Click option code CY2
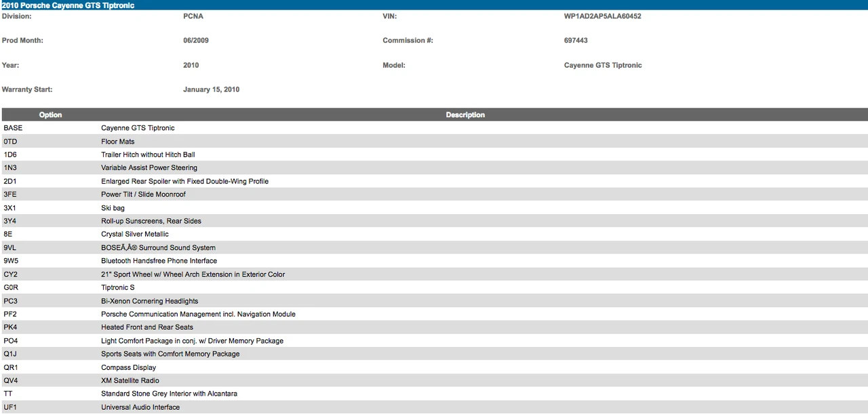Screen dimensions: 868x414 (x=11, y=274)
